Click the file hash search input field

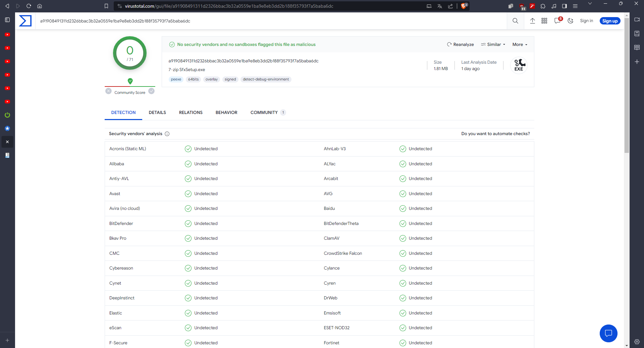[271, 21]
